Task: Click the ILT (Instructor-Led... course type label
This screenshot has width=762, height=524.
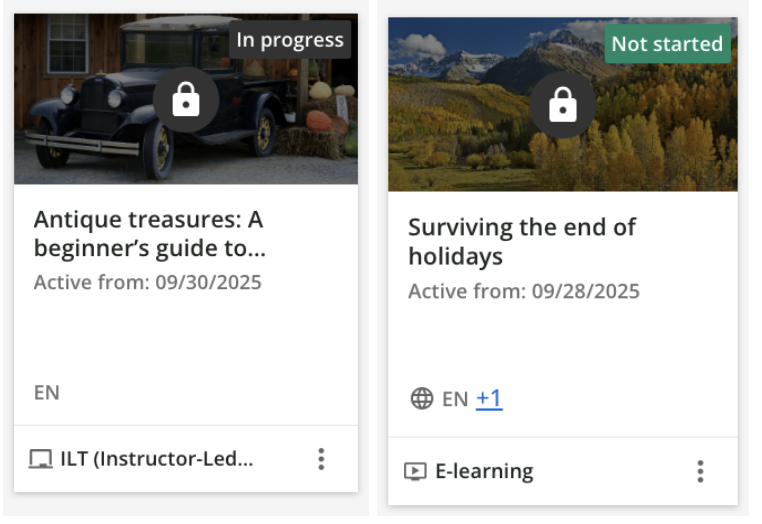Action: 157,460
